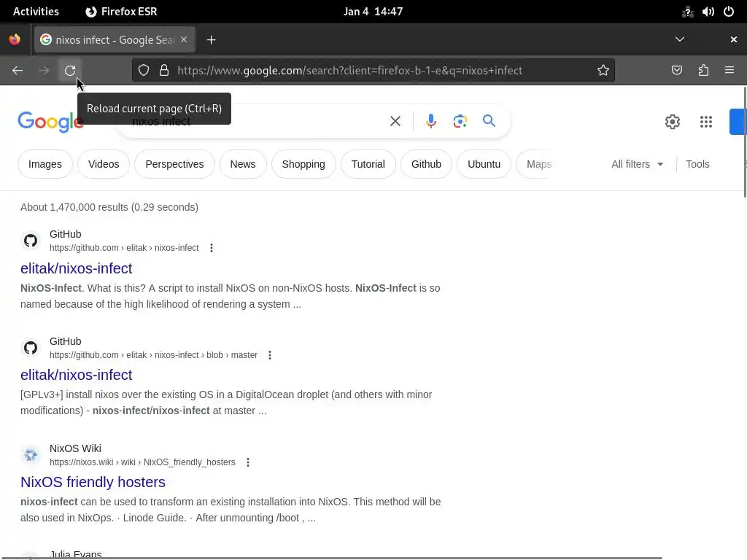Screen dimensions: 747x560
Task: Open NixOS friendly hosters link
Action: pyautogui.click(x=93, y=483)
